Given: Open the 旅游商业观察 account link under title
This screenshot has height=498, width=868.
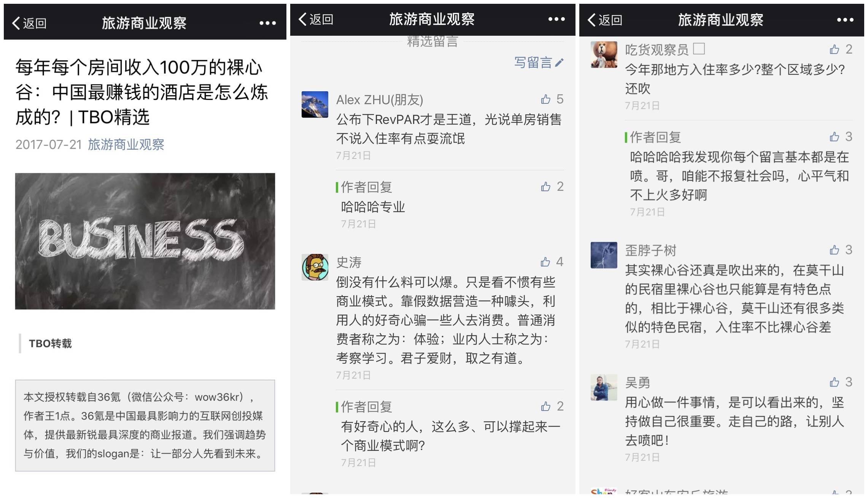Looking at the screenshot, I should 126,144.
